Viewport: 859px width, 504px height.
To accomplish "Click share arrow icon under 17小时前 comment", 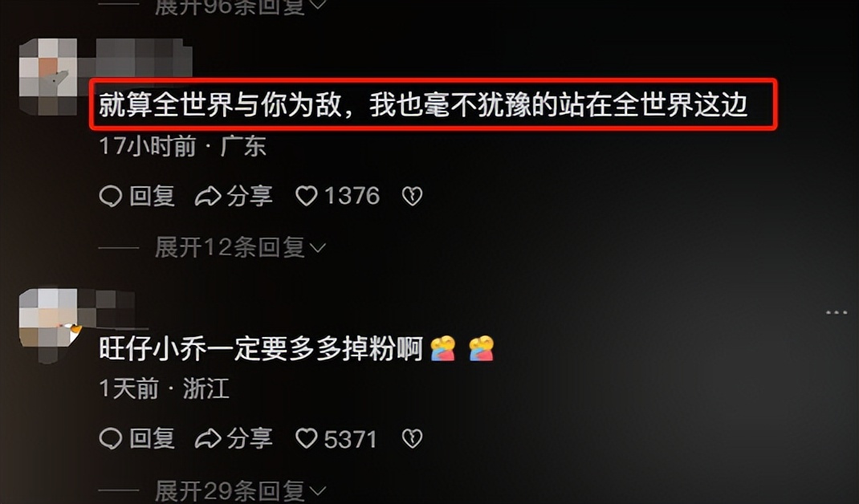I will [208, 196].
